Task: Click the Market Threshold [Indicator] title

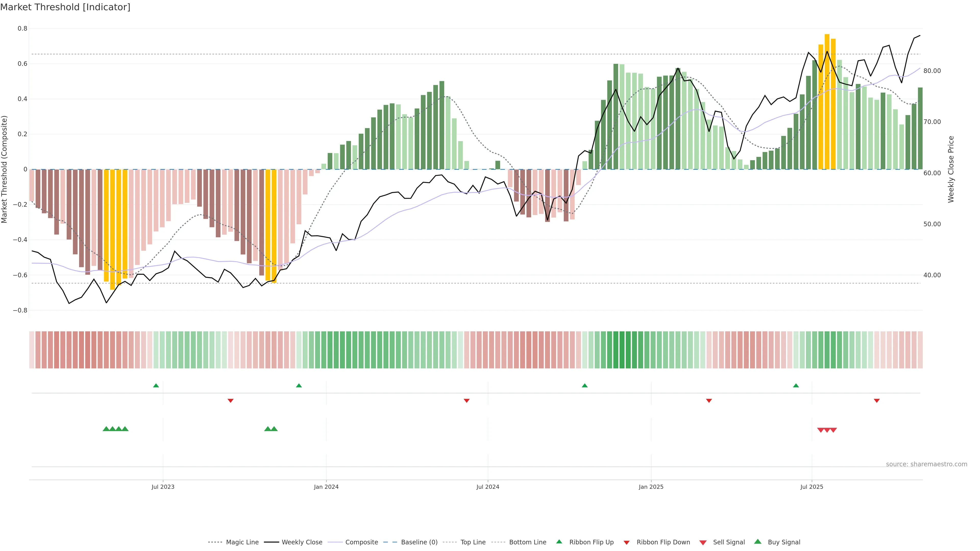Action: (x=65, y=7)
